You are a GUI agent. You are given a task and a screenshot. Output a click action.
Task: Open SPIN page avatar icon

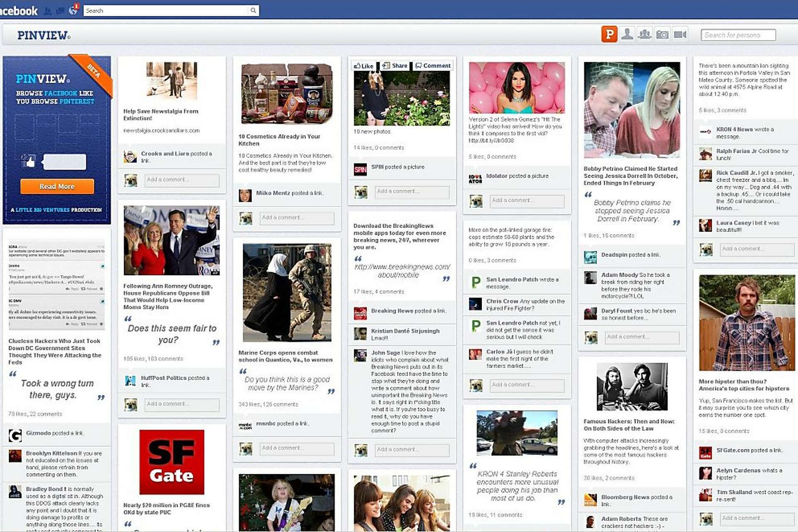click(360, 169)
